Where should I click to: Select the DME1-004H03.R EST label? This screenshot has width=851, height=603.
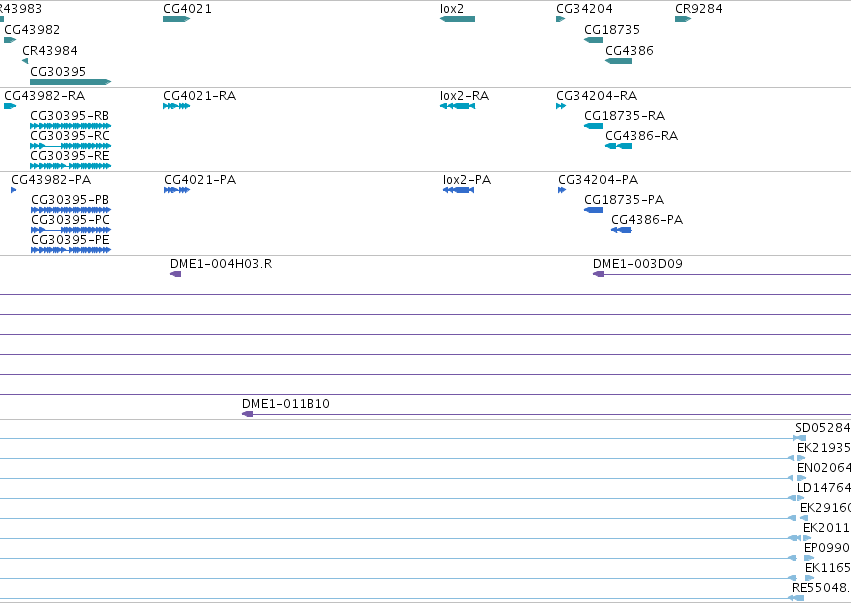pyautogui.click(x=221, y=264)
